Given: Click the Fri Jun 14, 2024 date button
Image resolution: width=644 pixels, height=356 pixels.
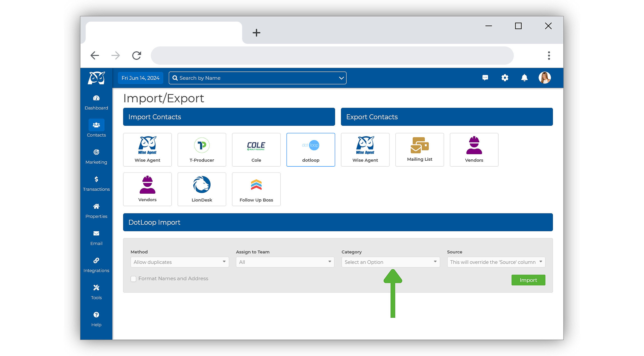Looking at the screenshot, I should coord(140,78).
